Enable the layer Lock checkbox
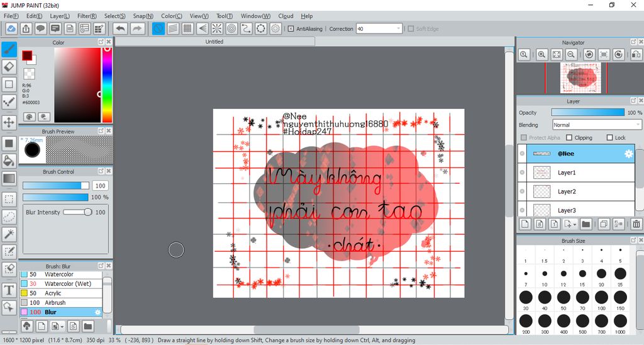 609,137
